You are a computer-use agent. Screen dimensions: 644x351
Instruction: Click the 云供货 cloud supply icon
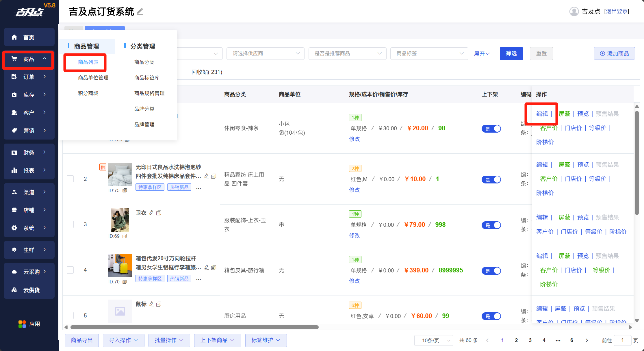point(14,290)
